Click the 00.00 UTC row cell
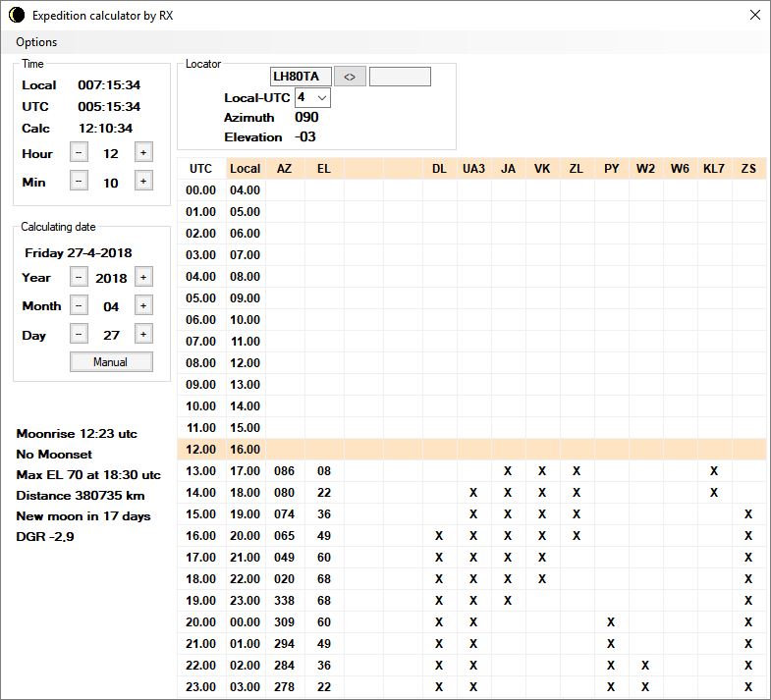 pos(201,190)
